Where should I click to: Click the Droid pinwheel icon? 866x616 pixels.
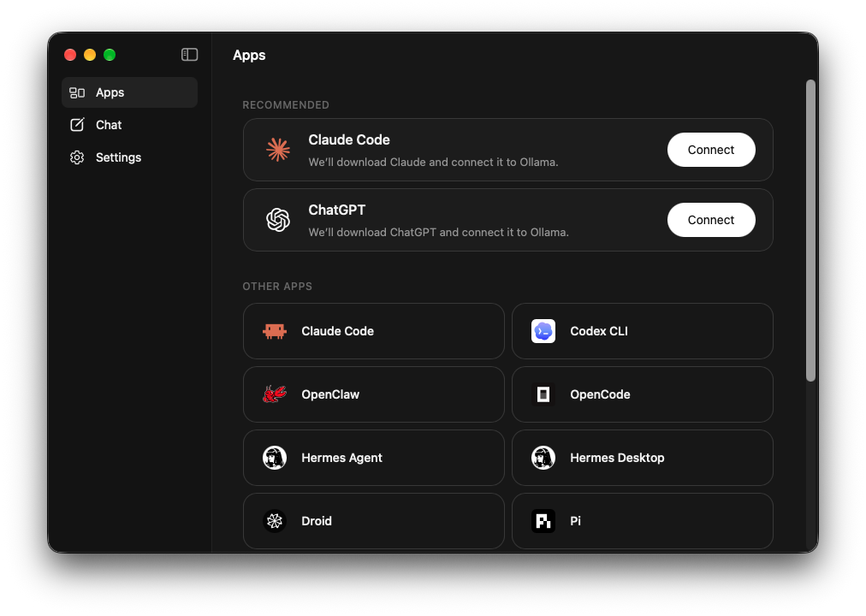tap(275, 521)
